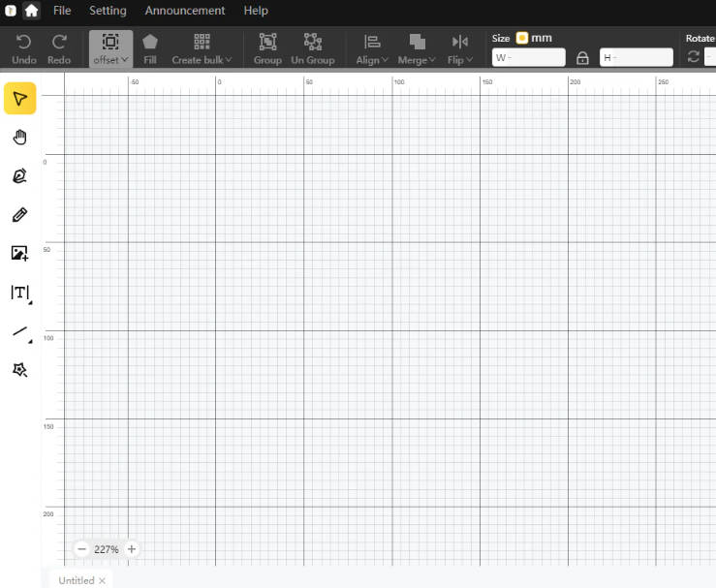Click the insert image tool
Viewport: 716px width, 588px height.
point(19,254)
